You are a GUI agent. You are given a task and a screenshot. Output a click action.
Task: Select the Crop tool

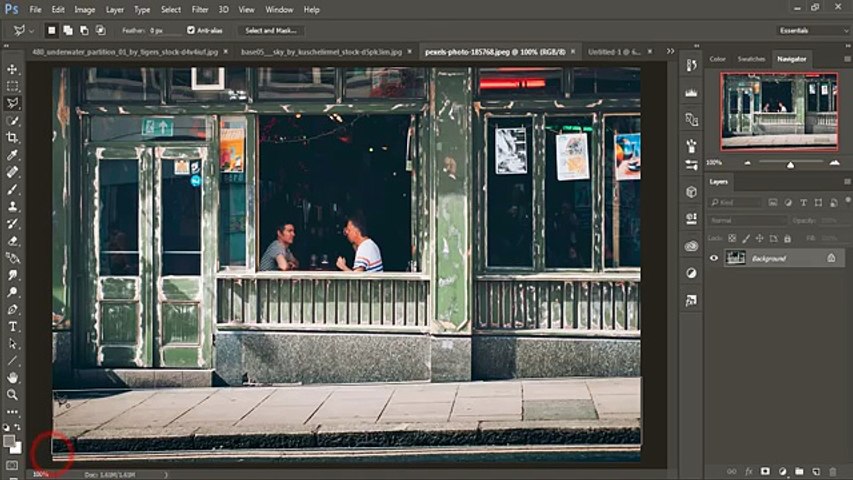[x=13, y=137]
